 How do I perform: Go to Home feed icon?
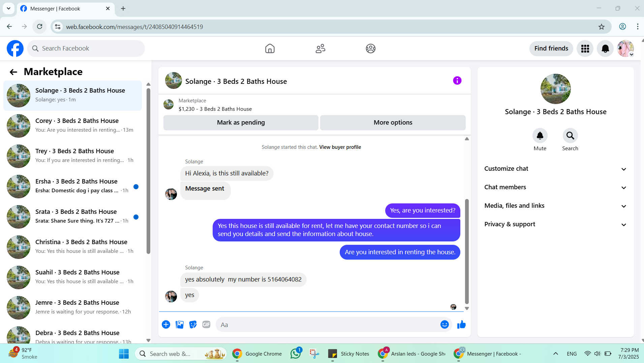coord(270,48)
